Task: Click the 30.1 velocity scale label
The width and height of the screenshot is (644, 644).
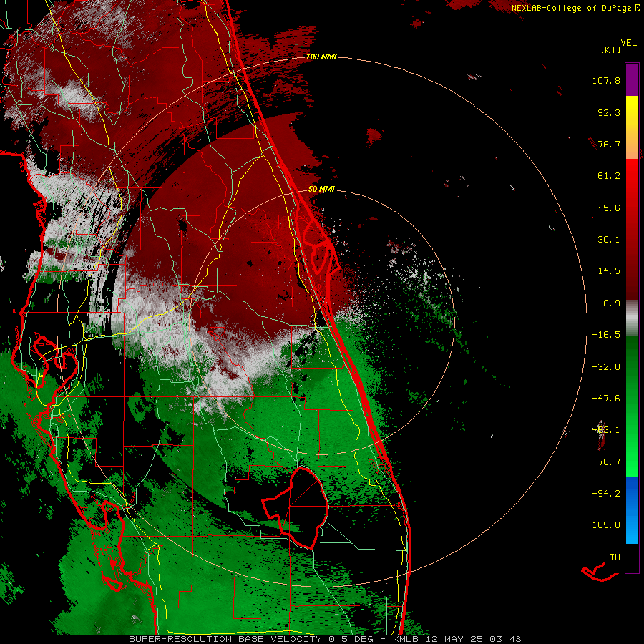Action: (x=609, y=240)
